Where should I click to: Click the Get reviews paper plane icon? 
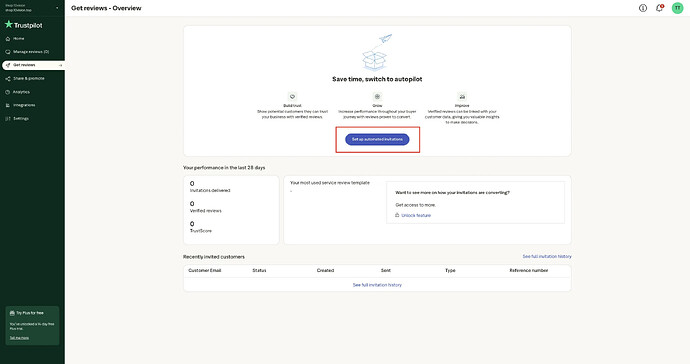click(7, 65)
